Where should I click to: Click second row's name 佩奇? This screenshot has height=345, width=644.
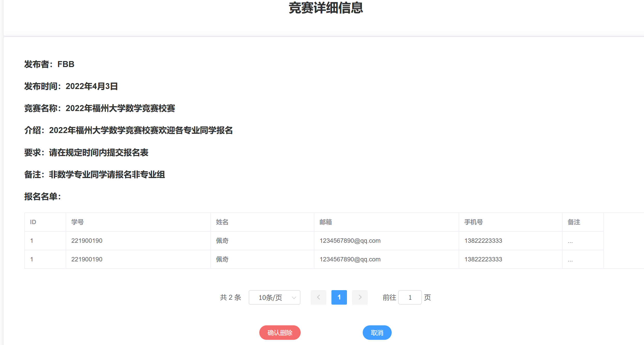tap(222, 259)
